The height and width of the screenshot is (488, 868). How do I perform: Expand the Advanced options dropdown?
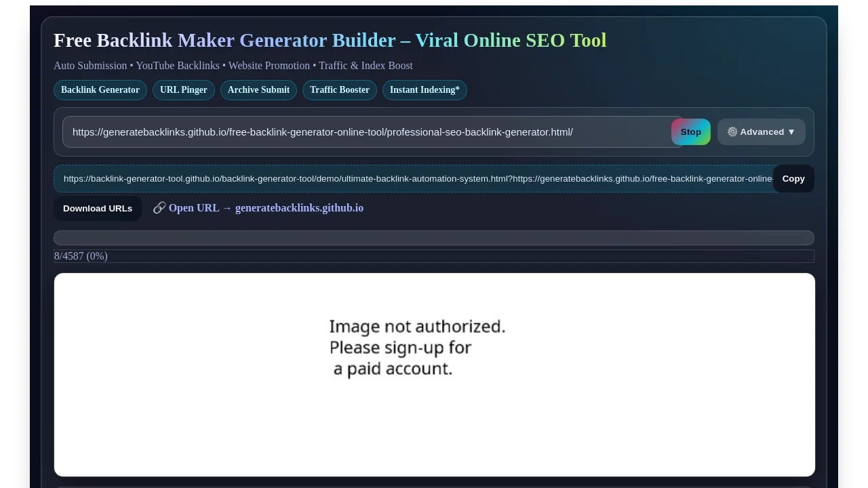(x=762, y=132)
